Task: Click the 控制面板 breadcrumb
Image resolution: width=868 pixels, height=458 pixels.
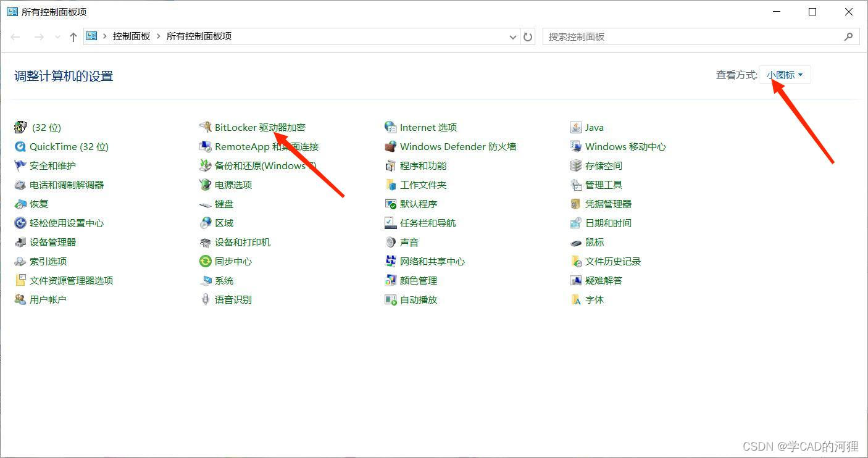Action: coord(131,36)
